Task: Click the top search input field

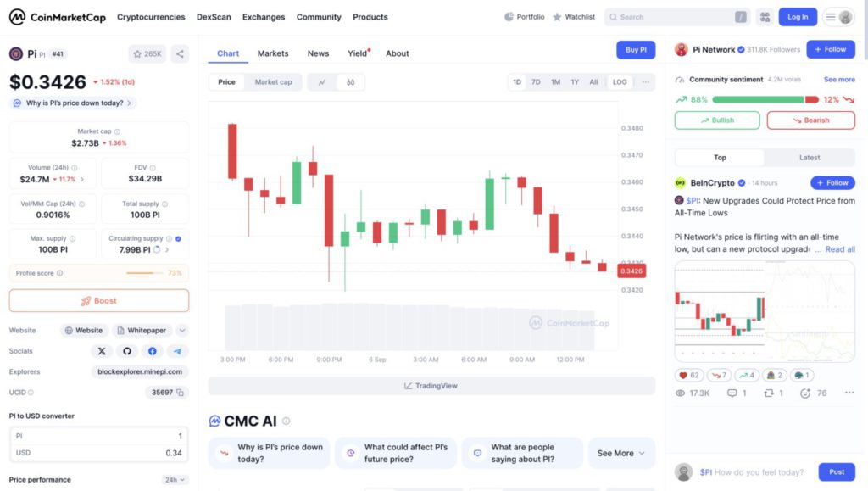Action: [x=674, y=17]
